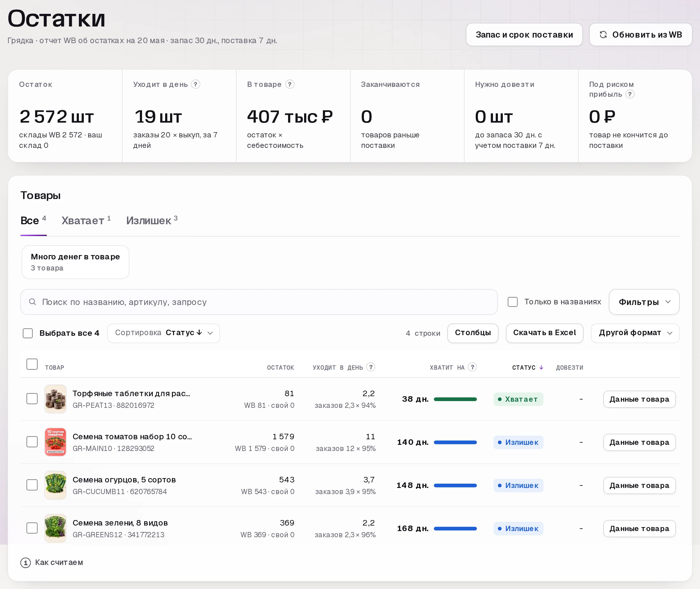Open the peat tablets product thumbnail
The image size is (700, 589).
(55, 399)
